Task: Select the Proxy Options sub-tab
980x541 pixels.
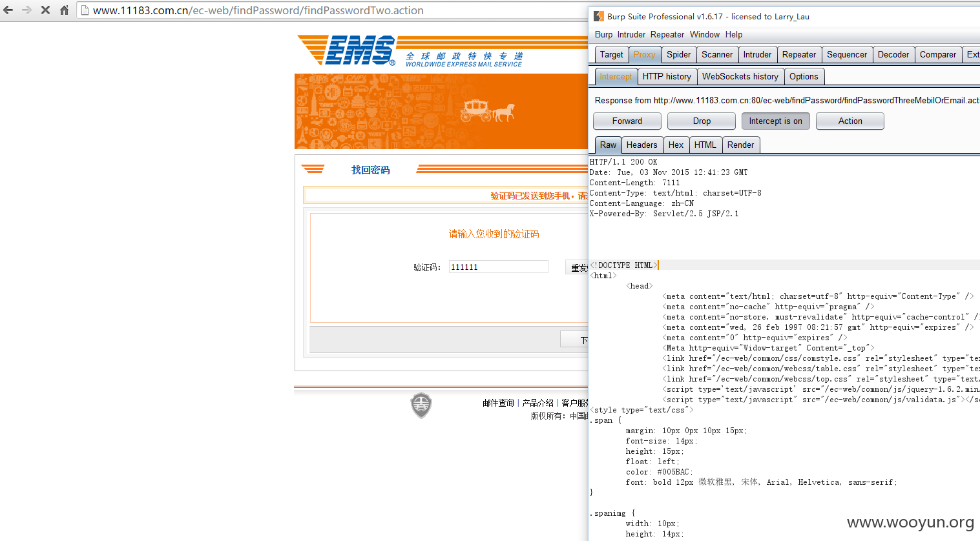Action: coord(804,77)
